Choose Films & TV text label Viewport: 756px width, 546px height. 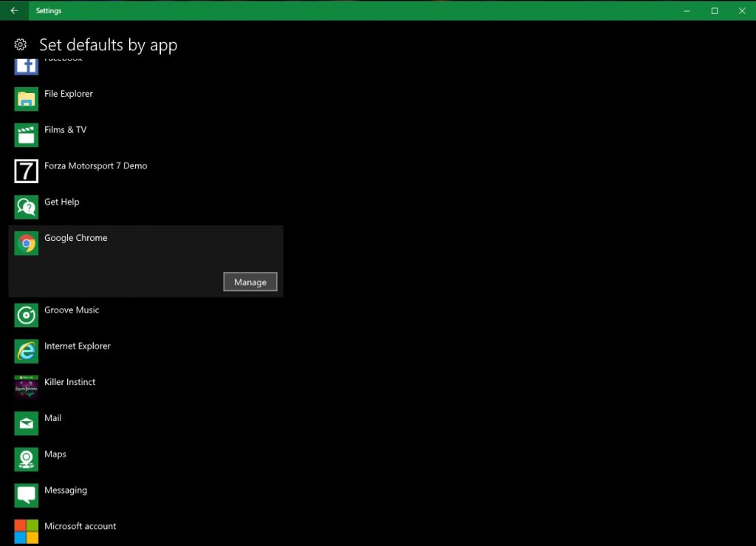click(x=66, y=130)
